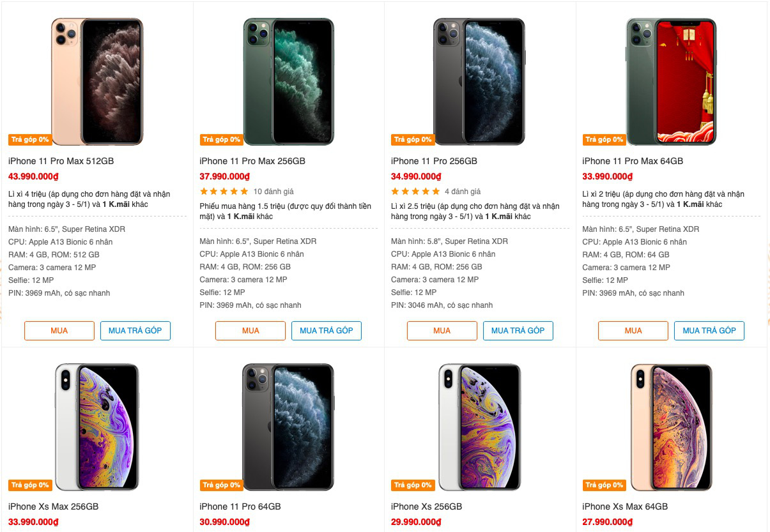770x532 pixels.
Task: Click MUA button for iPhone 11 Pro Max 64GB
Action: (x=633, y=331)
